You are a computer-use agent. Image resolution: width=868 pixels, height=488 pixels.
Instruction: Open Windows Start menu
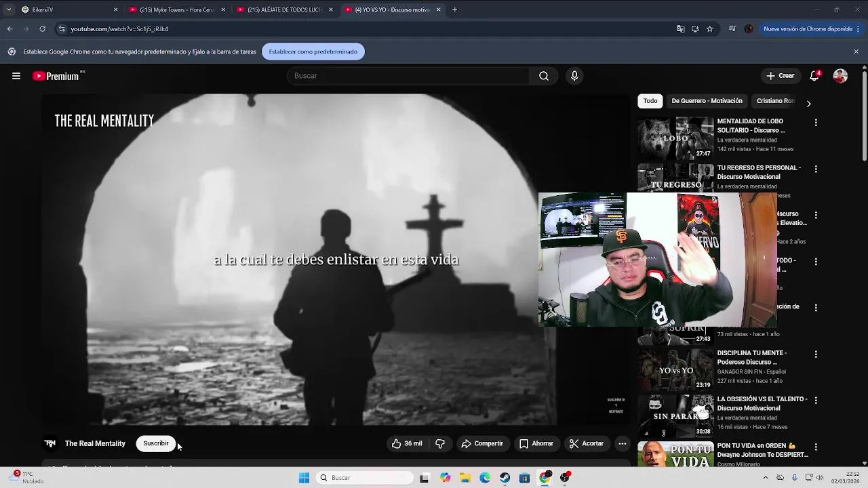coord(304,478)
